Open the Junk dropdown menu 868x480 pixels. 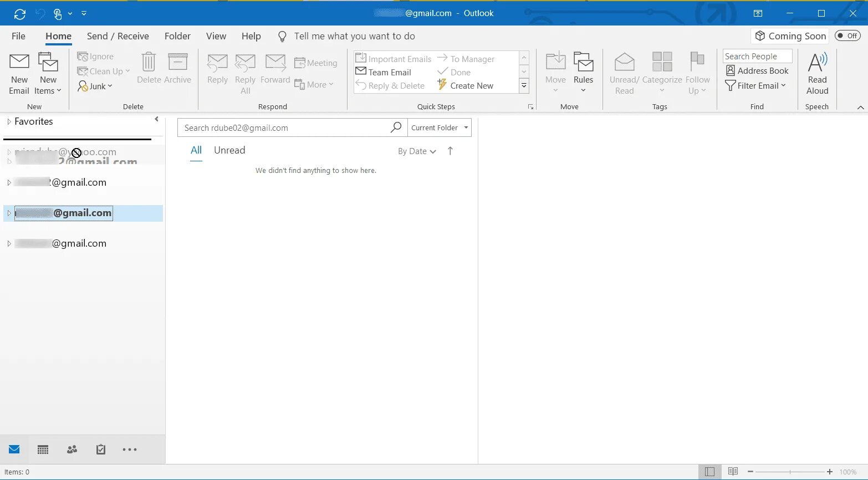coord(95,86)
